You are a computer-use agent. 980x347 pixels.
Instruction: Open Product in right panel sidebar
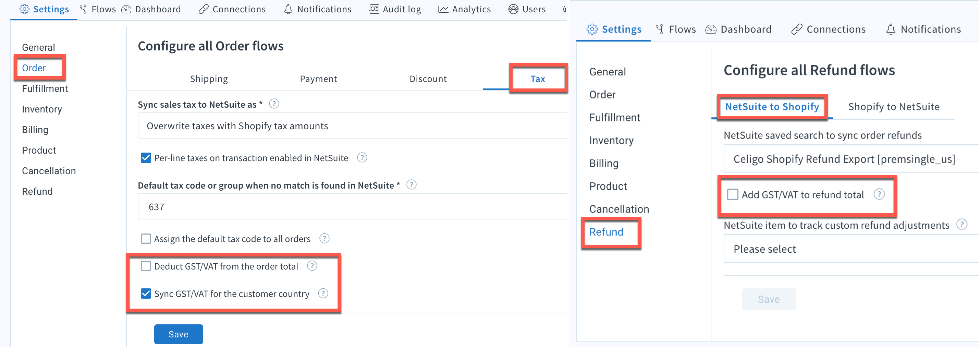click(608, 186)
